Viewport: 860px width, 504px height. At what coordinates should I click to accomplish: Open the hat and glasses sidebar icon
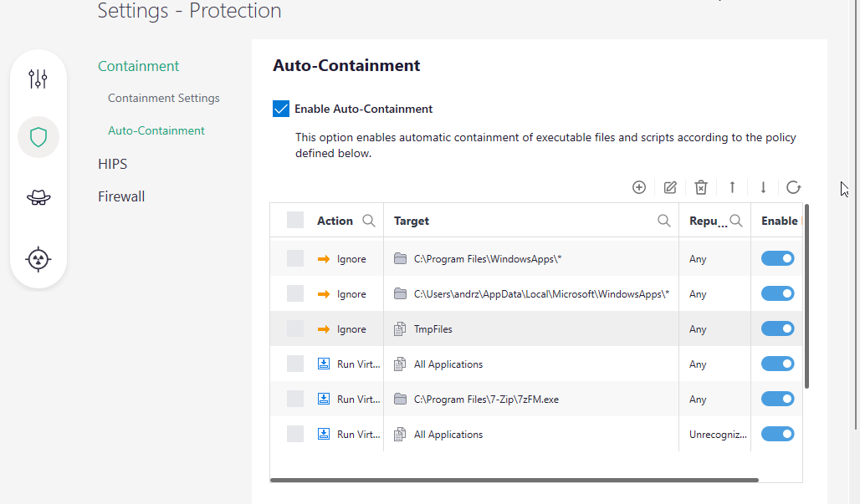pos(38,196)
